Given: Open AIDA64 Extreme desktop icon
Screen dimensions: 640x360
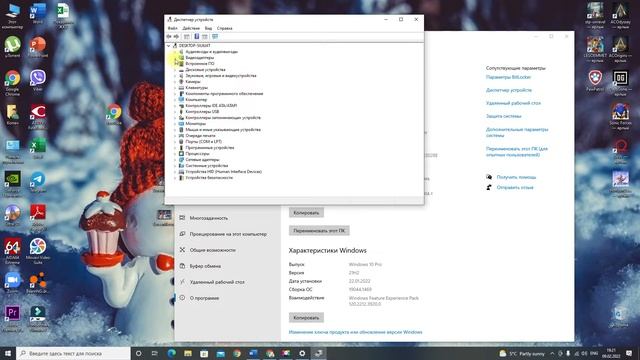Looking at the screenshot, I should 13,251.
